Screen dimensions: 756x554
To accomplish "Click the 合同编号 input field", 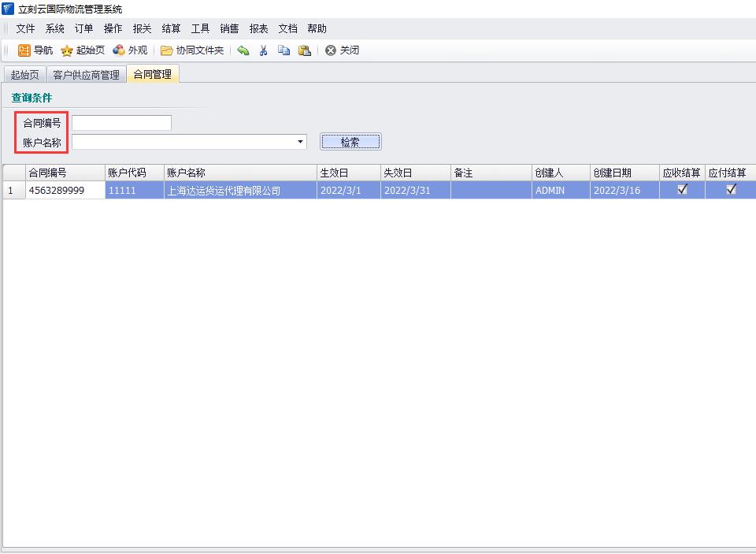I will (121, 123).
